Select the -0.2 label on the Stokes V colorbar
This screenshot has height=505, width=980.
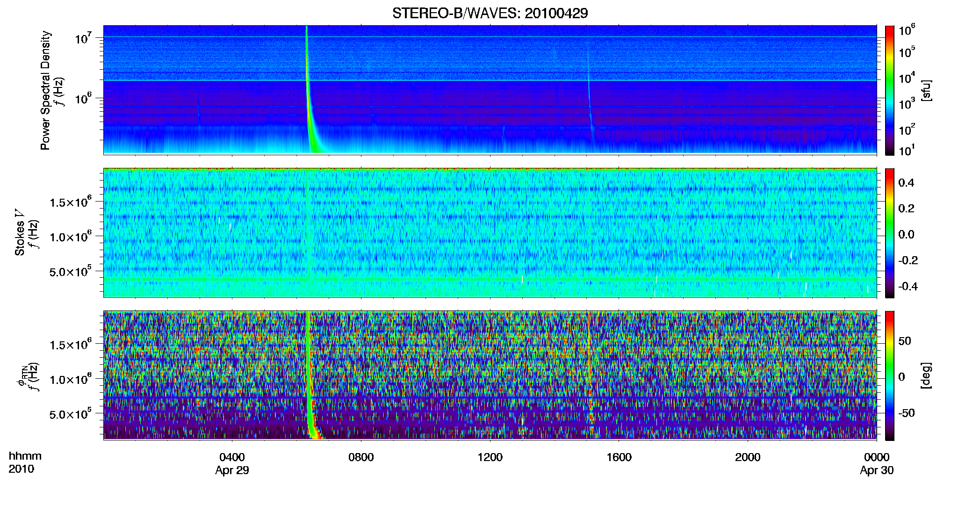(x=908, y=260)
